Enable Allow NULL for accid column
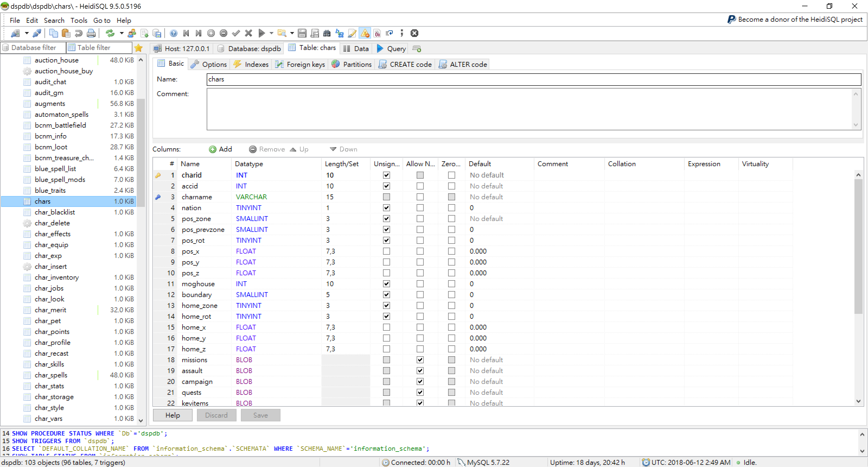 (420, 186)
